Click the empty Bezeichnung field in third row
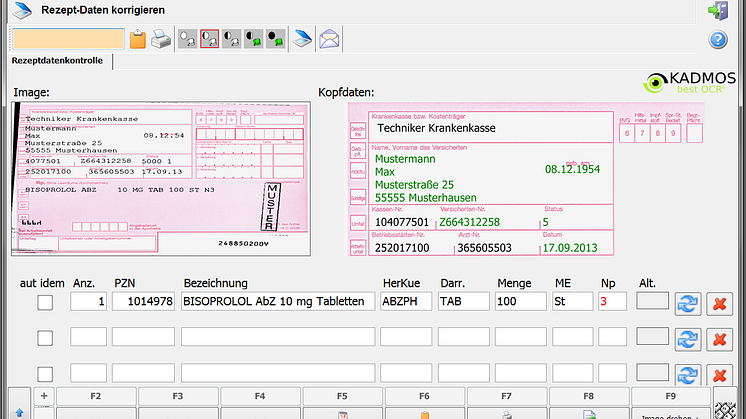Viewport: 746px width, 419px height. pos(278,373)
